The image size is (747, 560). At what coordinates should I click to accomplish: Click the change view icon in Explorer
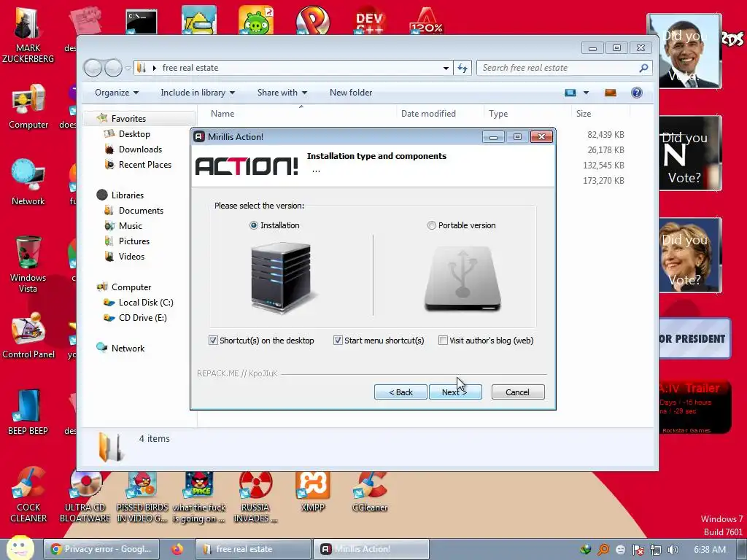570,93
